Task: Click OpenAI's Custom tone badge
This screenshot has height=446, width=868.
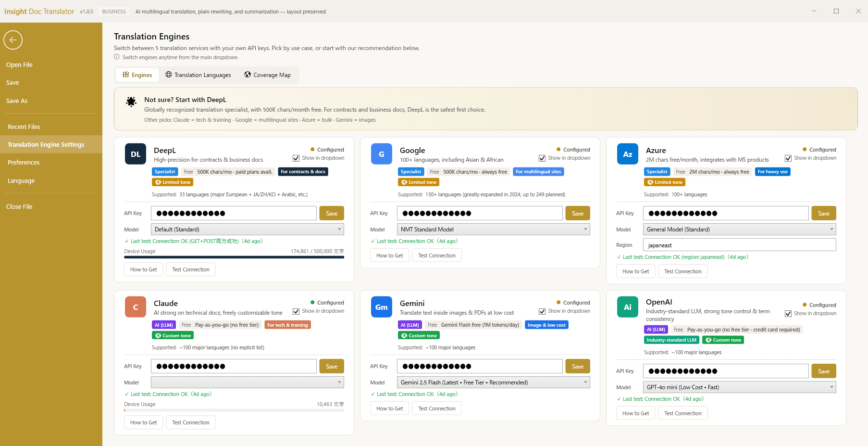Action: point(723,340)
